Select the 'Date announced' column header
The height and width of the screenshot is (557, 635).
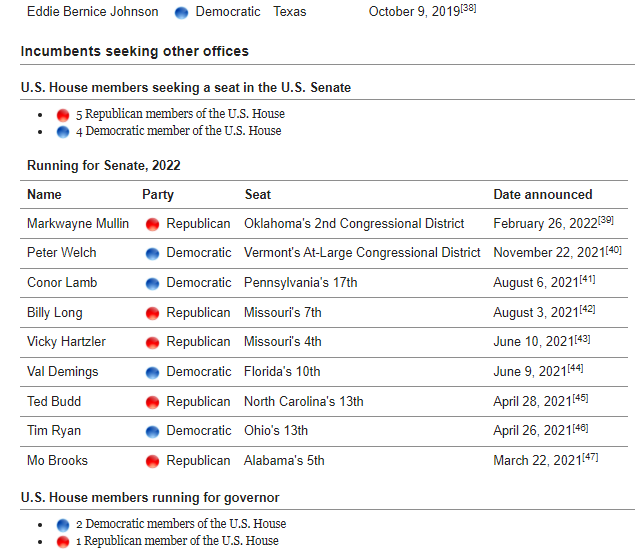[x=543, y=194]
